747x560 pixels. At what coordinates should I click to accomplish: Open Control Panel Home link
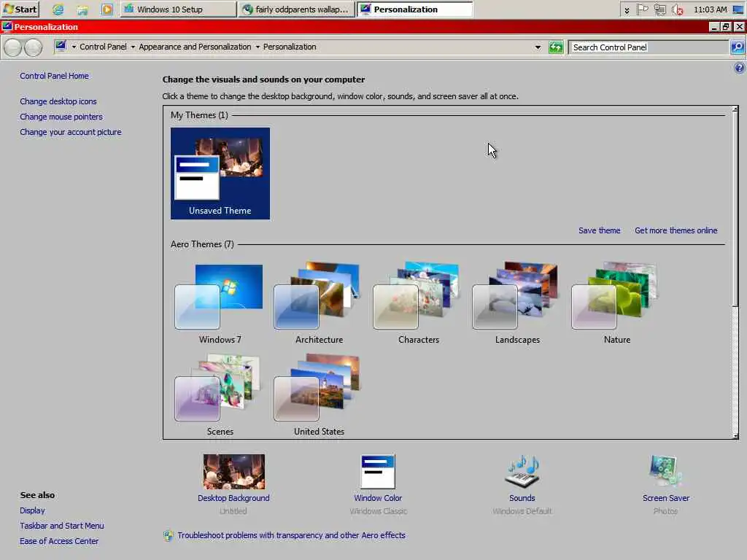coord(54,76)
